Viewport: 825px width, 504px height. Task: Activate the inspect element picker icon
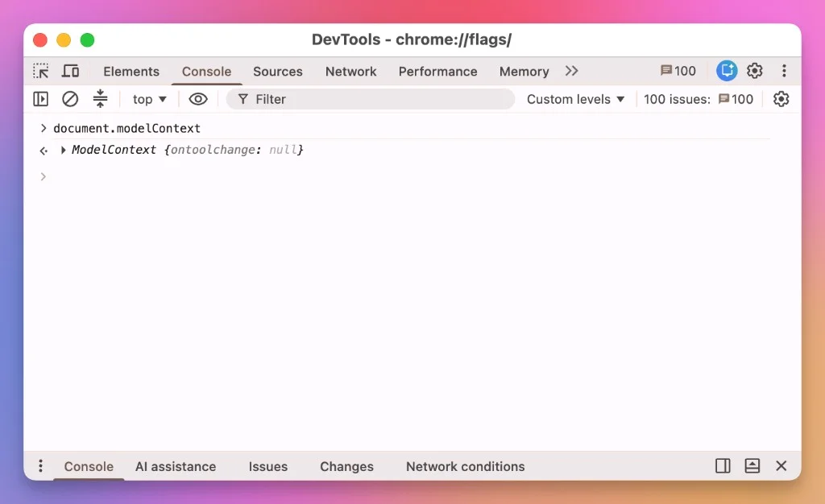40,71
